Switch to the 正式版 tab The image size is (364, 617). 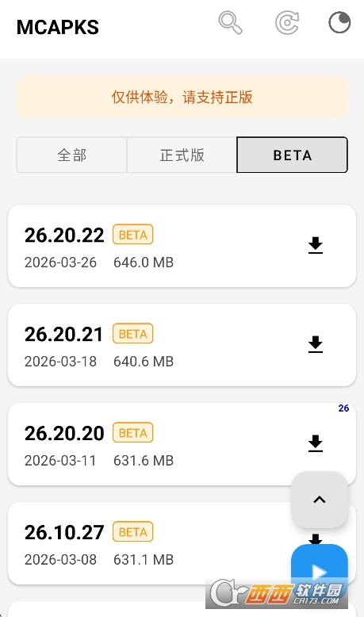(x=182, y=155)
